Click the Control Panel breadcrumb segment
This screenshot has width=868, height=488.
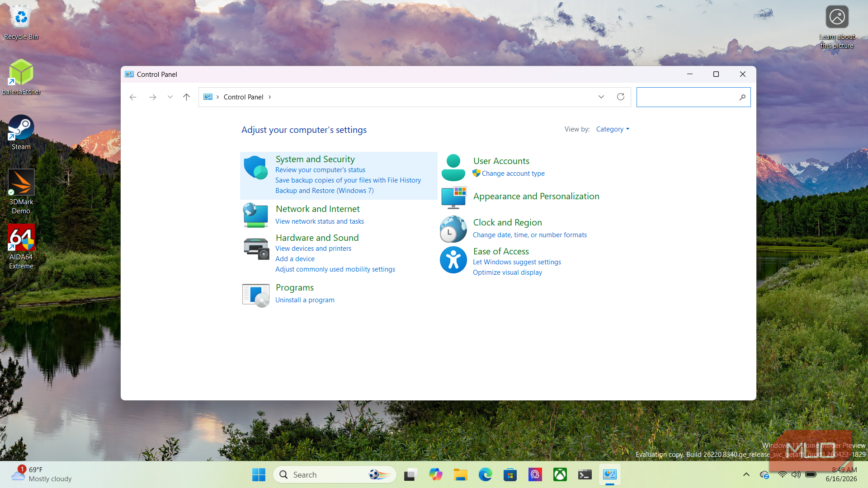click(243, 97)
